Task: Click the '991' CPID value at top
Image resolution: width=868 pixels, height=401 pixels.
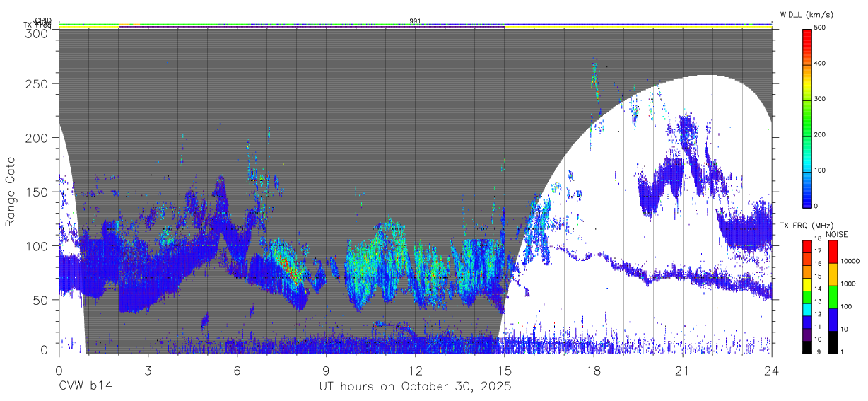Action: click(x=415, y=21)
